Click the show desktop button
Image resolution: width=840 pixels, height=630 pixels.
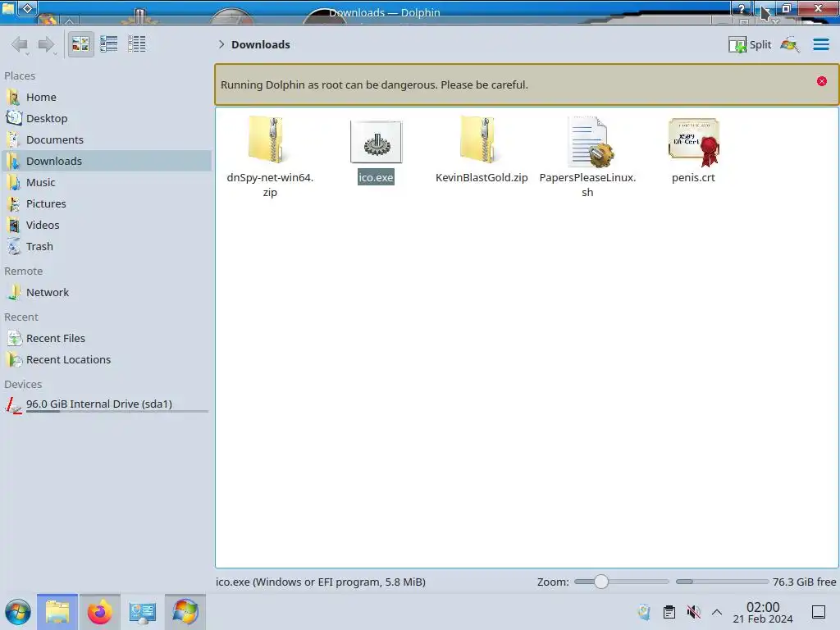[x=819, y=612]
